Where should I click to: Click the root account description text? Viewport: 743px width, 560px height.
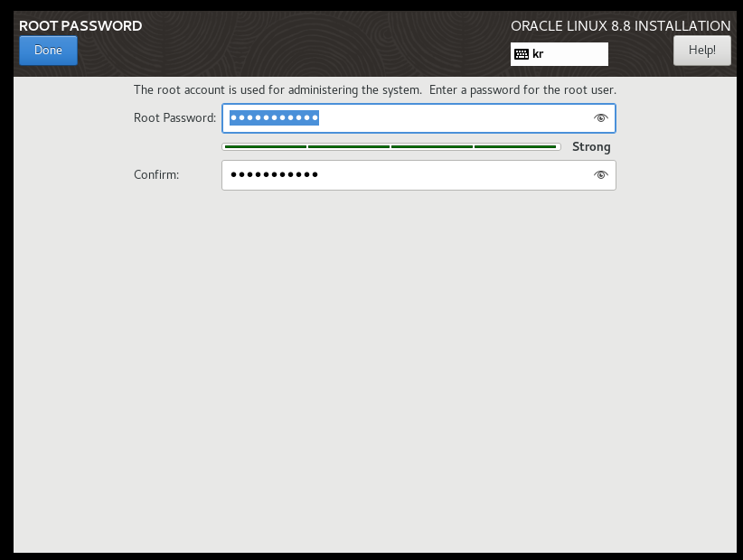(x=375, y=90)
